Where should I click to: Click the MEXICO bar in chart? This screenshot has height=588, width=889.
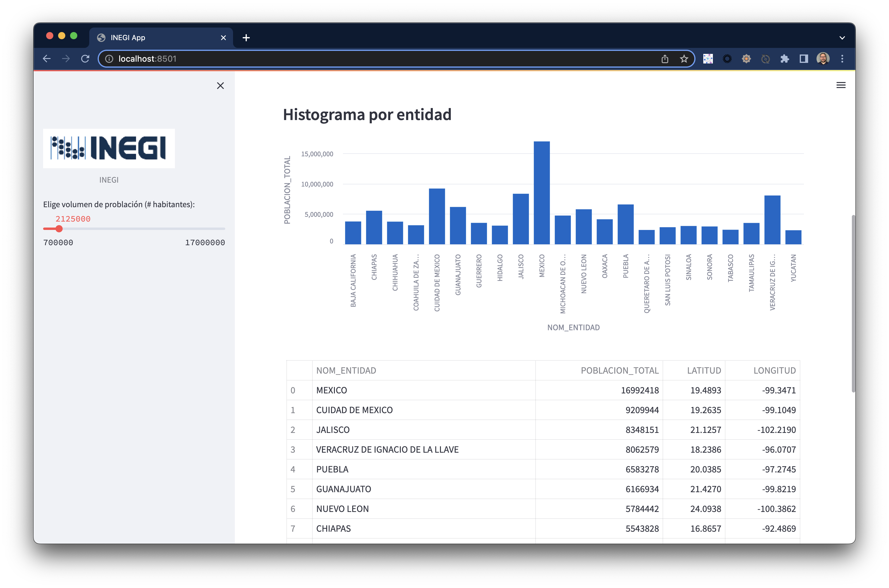click(542, 193)
